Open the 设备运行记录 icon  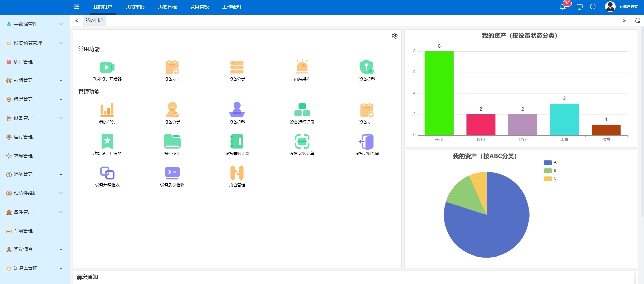(302, 110)
